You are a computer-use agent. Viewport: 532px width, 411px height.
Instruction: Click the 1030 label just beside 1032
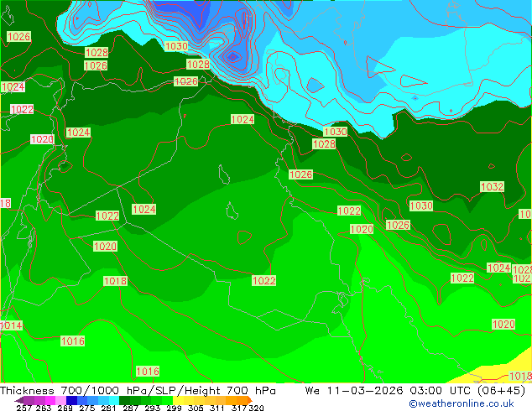coord(421,205)
